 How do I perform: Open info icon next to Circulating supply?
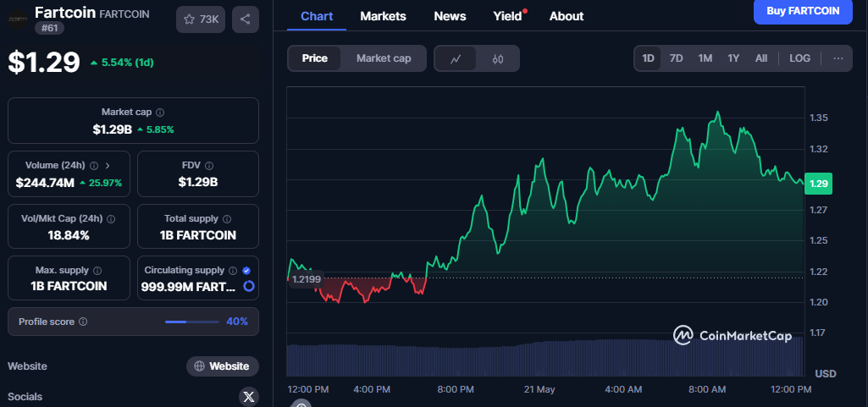233,271
